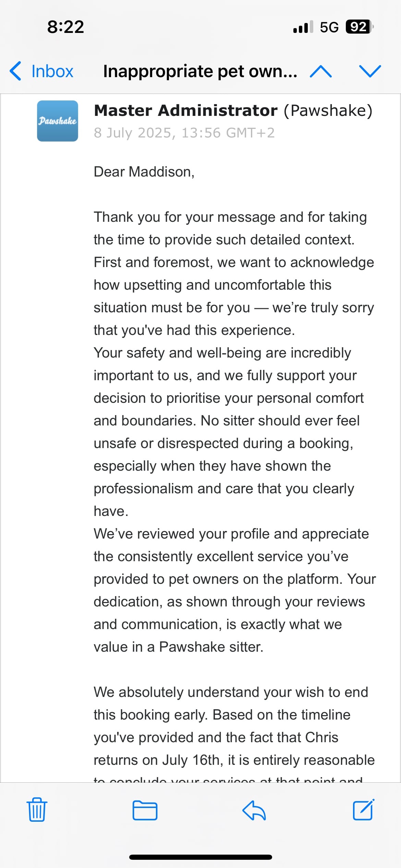The width and height of the screenshot is (401, 868).
Task: Open the move-to-folder icon
Action: pyautogui.click(x=145, y=810)
